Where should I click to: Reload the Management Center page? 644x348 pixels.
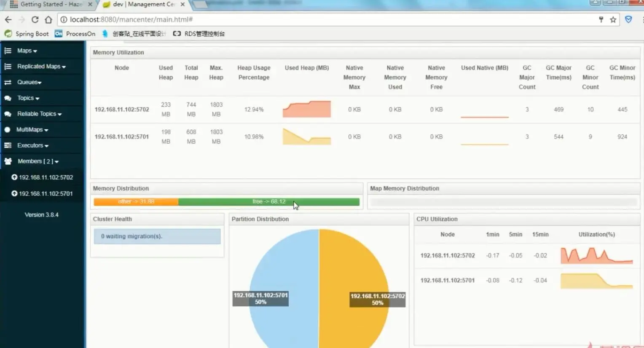35,19
